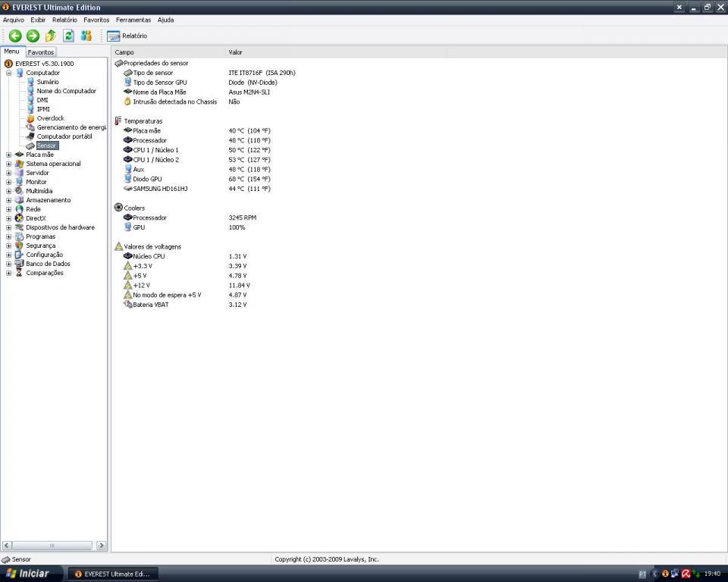728x582 pixels.
Task: Select the Overclock item in the tree
Action: [50, 118]
